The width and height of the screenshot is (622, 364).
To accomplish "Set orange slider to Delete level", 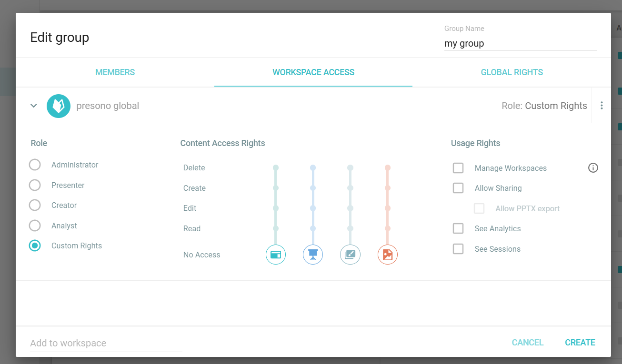I will 388,168.
